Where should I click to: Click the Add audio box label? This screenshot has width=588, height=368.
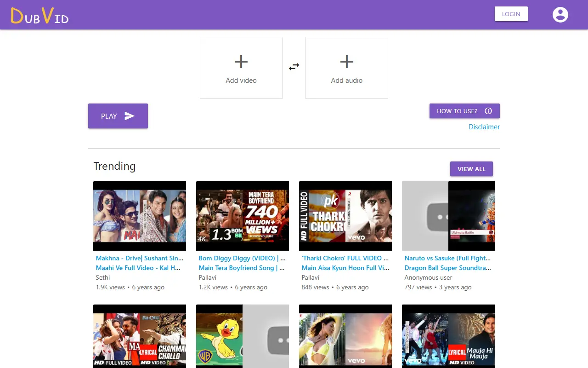tap(347, 80)
